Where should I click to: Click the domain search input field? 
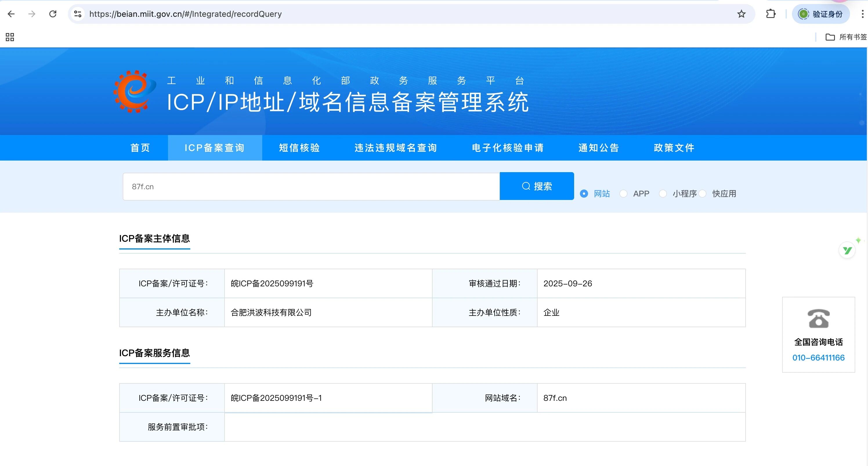(x=311, y=187)
